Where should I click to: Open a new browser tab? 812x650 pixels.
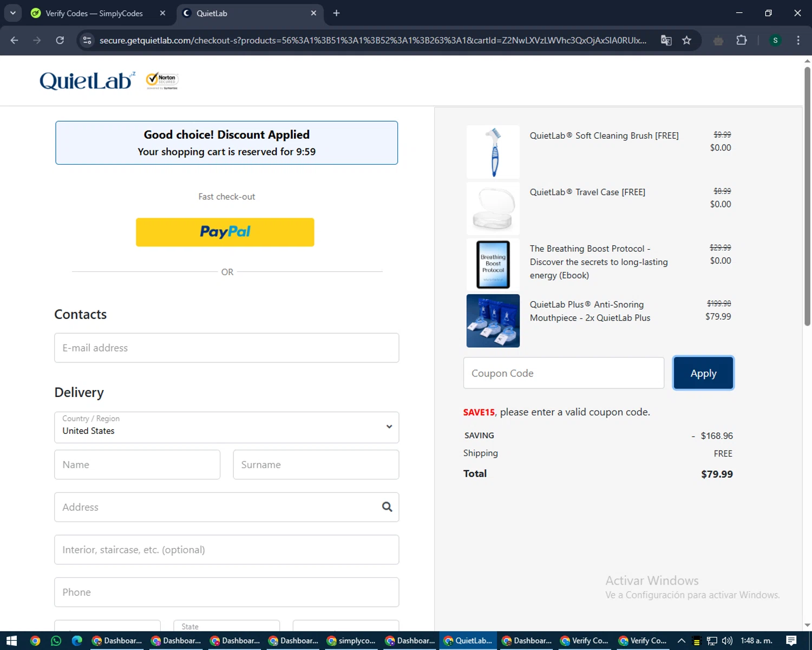[336, 13]
